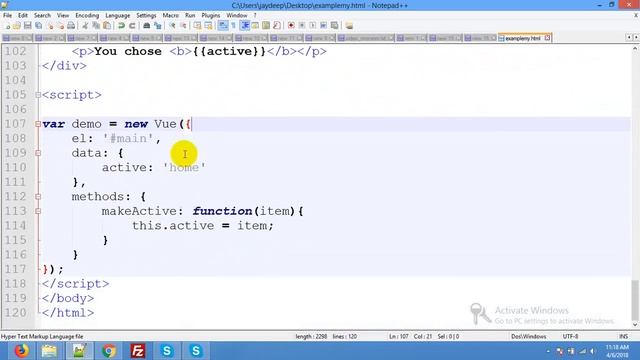The height and width of the screenshot is (360, 640).
Task: Toggle synchronized horizontal scrolling
Action: click(x=208, y=26)
